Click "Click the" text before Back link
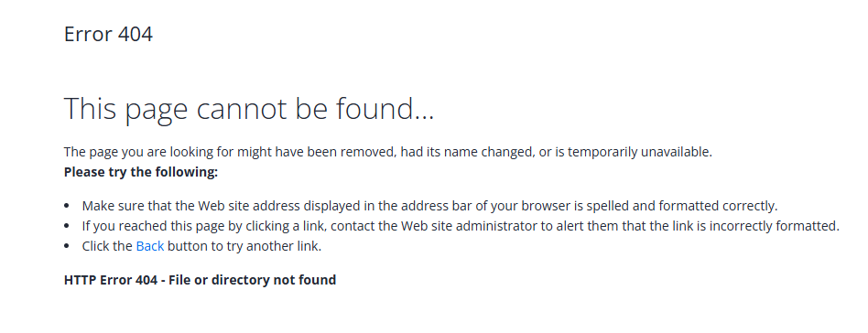Screen dimensions: 868x333 pos(107,246)
